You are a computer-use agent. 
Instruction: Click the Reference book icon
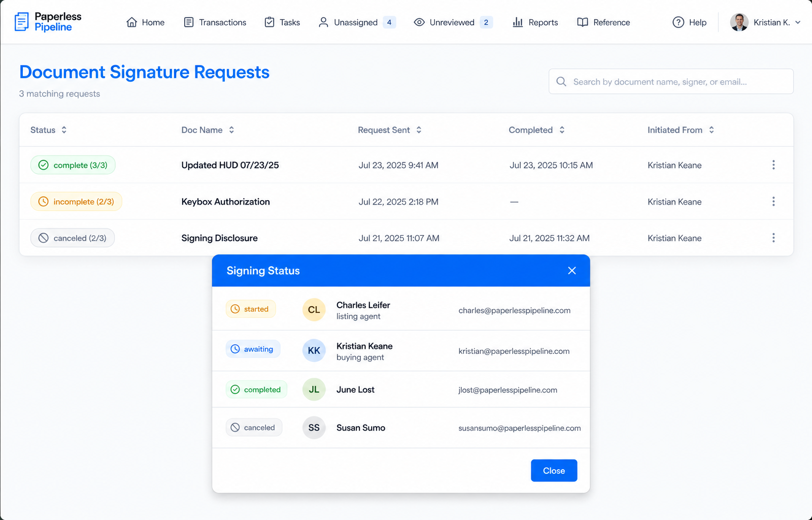[x=583, y=22]
